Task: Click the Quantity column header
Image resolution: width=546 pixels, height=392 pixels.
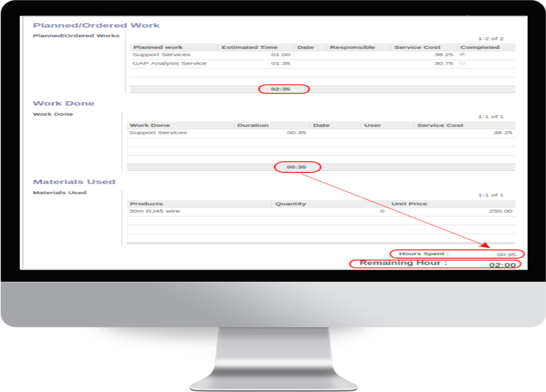Action: (291, 203)
